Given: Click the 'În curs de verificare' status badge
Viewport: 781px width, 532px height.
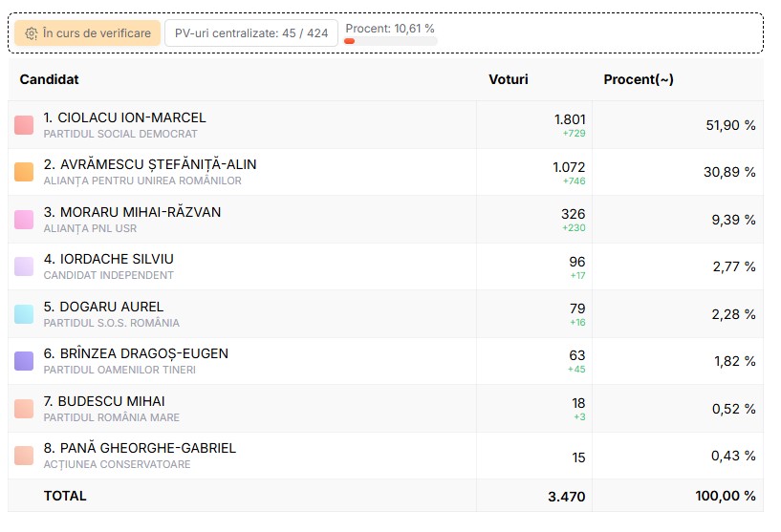Looking at the screenshot, I should pos(87,33).
